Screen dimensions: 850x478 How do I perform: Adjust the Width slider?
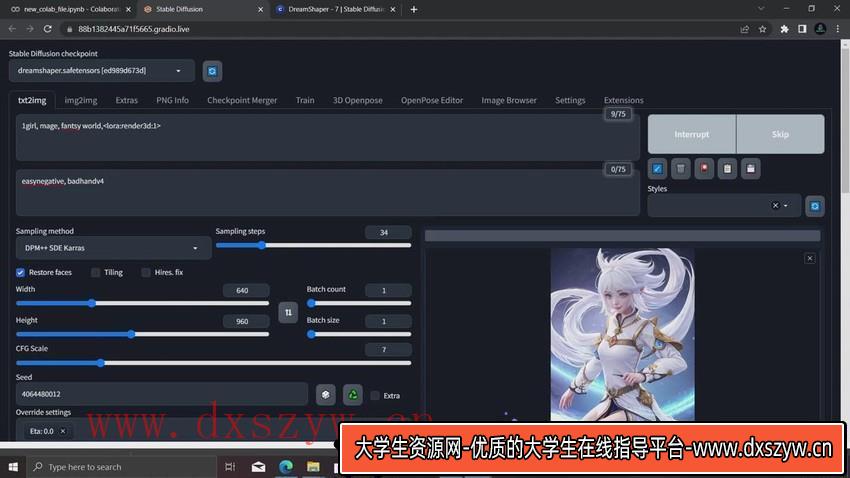tap(142, 303)
